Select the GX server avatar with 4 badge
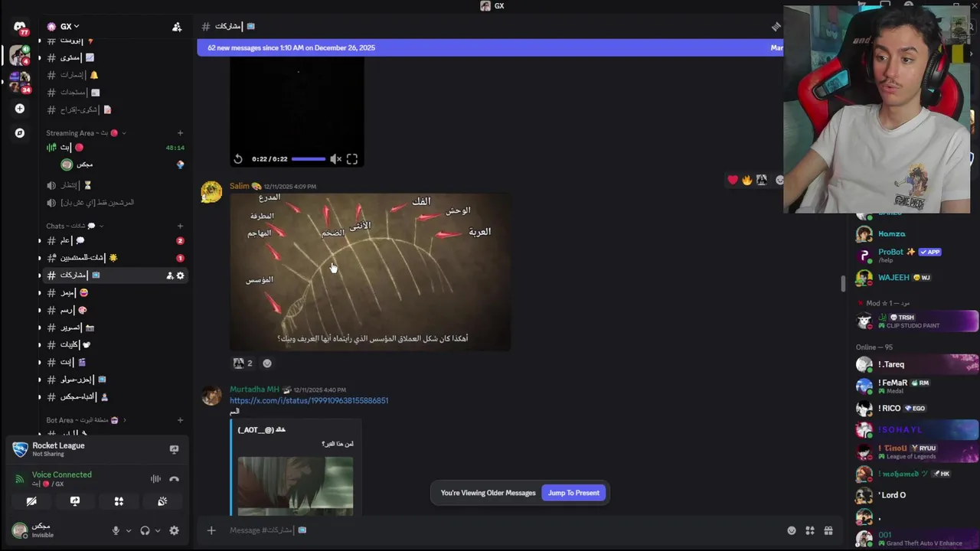Screen dimensions: 980x551 [x=20, y=54]
